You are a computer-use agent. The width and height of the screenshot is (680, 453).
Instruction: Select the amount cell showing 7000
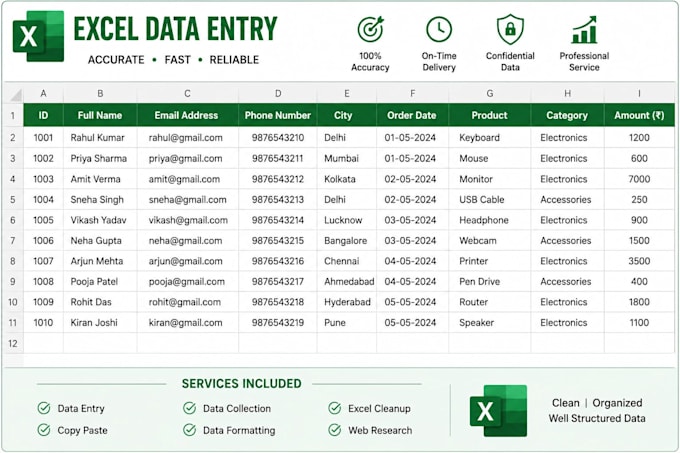(639, 179)
